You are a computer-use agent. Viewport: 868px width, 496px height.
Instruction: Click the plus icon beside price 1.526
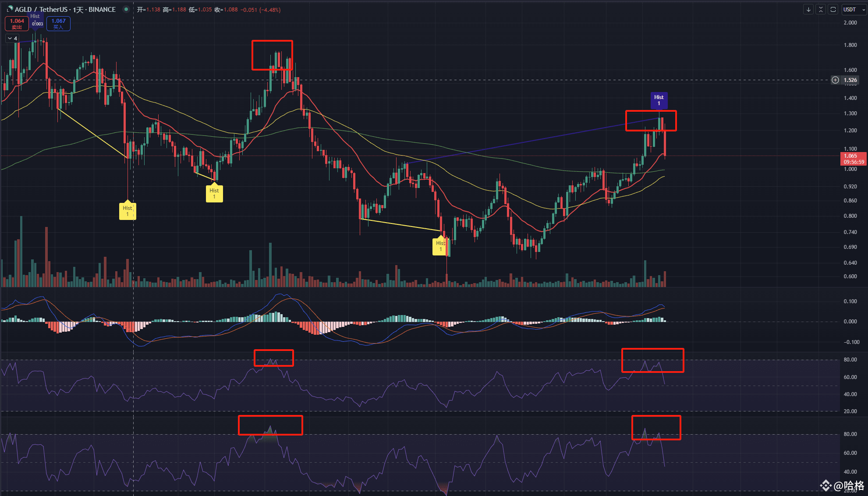(835, 80)
